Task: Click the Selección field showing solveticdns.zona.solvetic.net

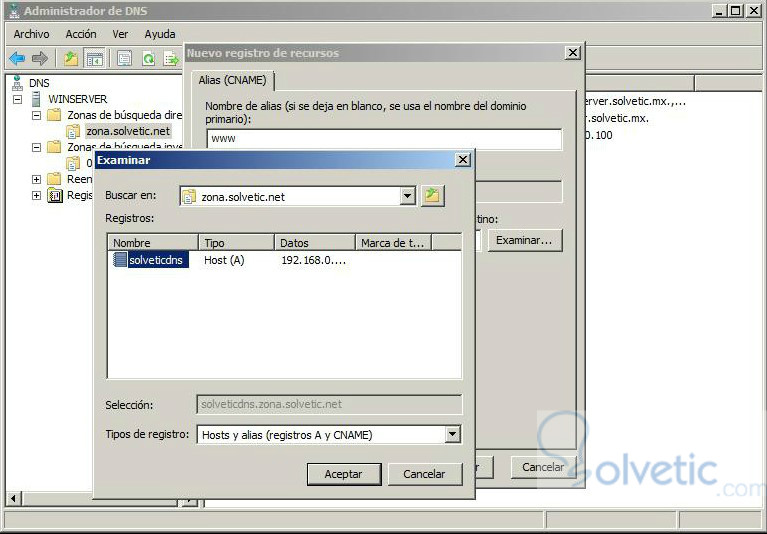Action: click(x=329, y=404)
